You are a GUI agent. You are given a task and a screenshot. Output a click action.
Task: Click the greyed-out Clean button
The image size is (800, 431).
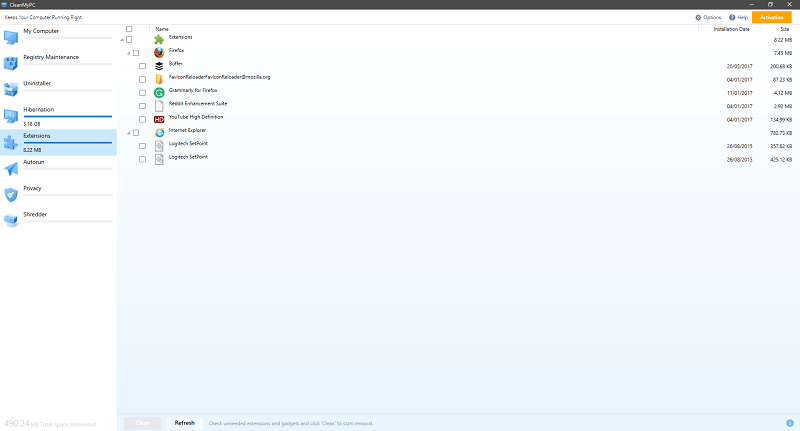[143, 423]
